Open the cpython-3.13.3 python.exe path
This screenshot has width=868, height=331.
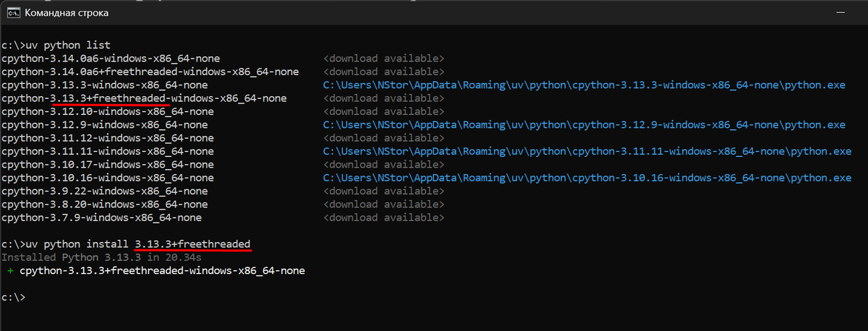tap(584, 85)
